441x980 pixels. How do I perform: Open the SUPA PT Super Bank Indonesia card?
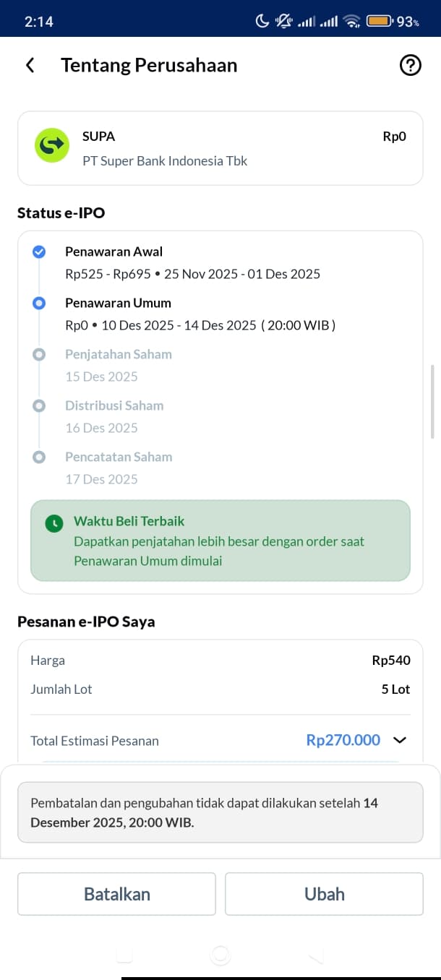(x=220, y=148)
